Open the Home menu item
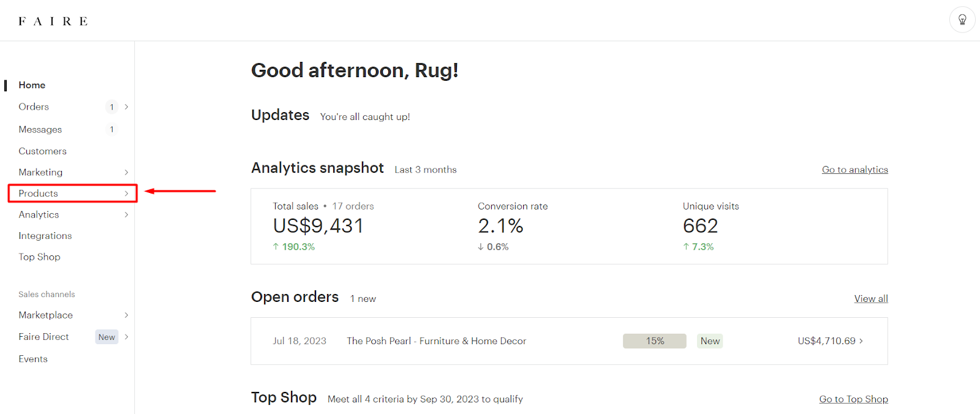The height and width of the screenshot is (414, 980). tap(32, 85)
